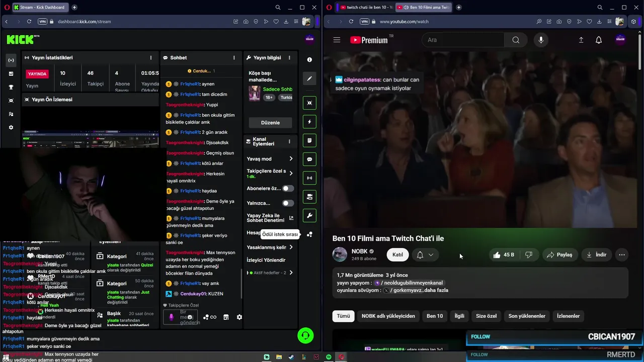Switch to Stream - Kick Dashboard tab
This screenshot has width=644, height=362.
[x=40, y=8]
